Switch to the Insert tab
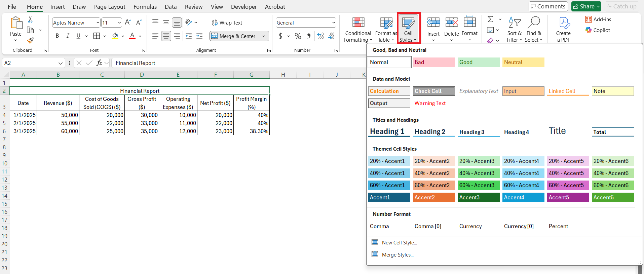 pyautogui.click(x=58, y=7)
